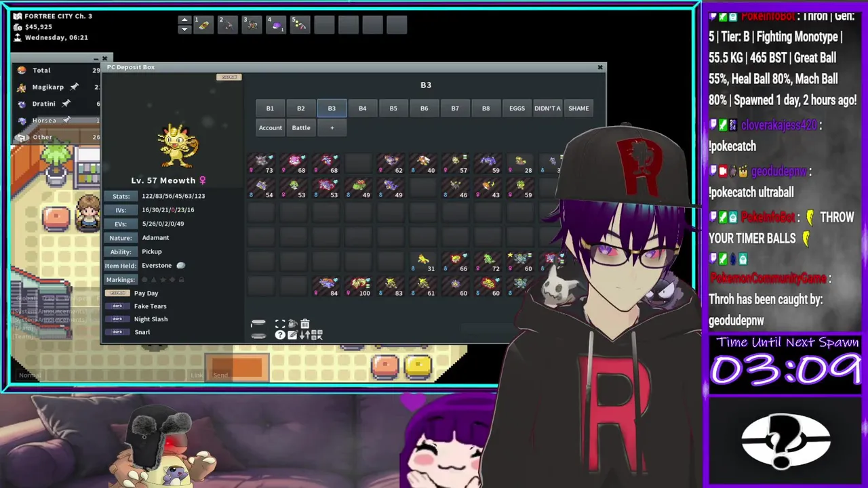Viewport: 868px width, 488px height.
Task: Select hotbar slot 5 item
Action: 300,25
